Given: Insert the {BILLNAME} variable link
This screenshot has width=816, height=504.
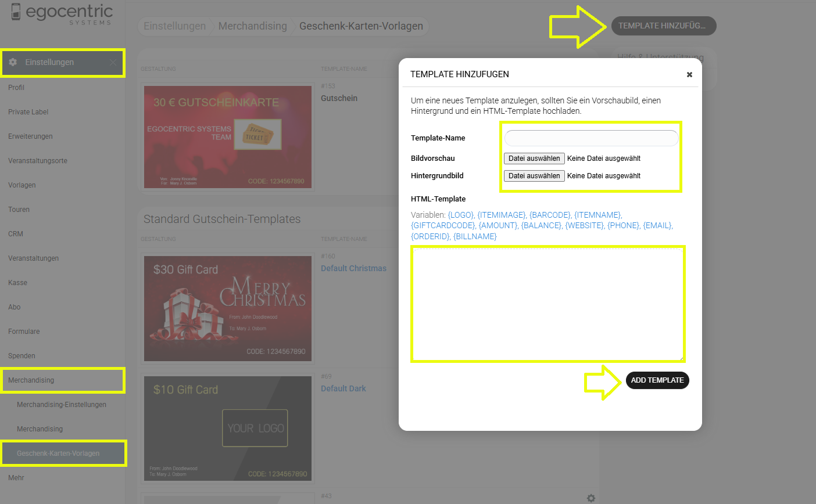Looking at the screenshot, I should [475, 236].
